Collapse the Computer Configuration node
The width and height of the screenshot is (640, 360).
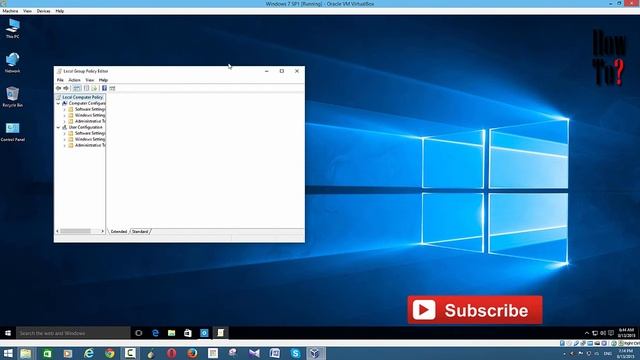coord(58,104)
